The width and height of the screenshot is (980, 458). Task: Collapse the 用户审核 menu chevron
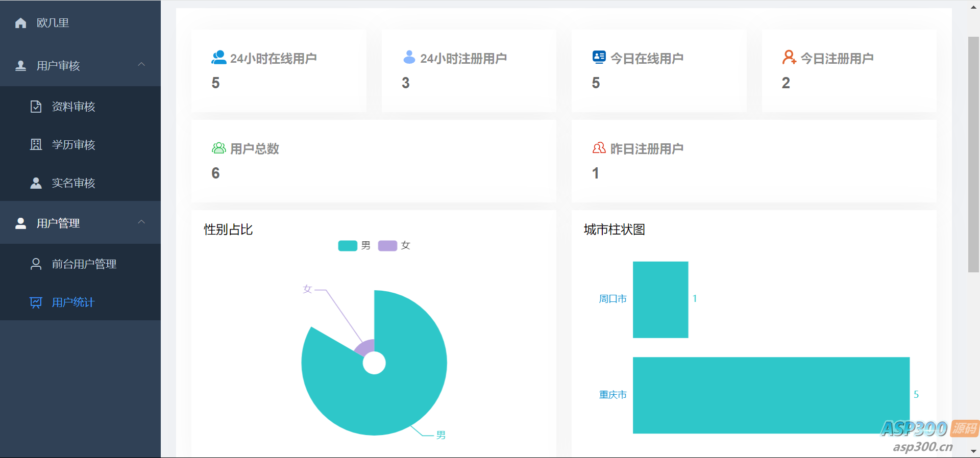click(141, 65)
